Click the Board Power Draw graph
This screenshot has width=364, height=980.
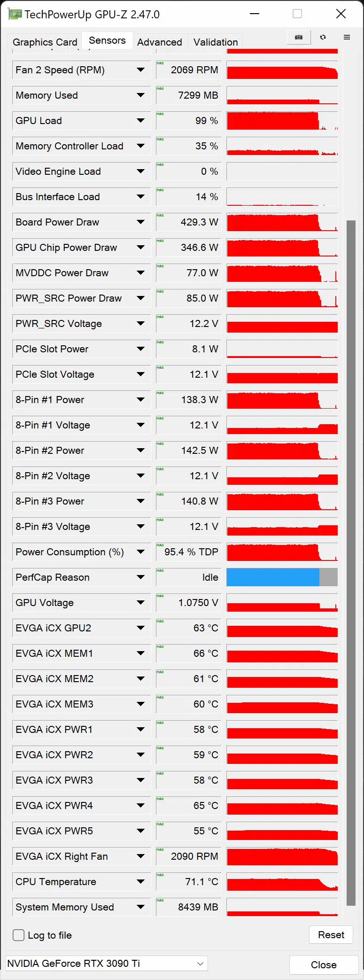282,222
